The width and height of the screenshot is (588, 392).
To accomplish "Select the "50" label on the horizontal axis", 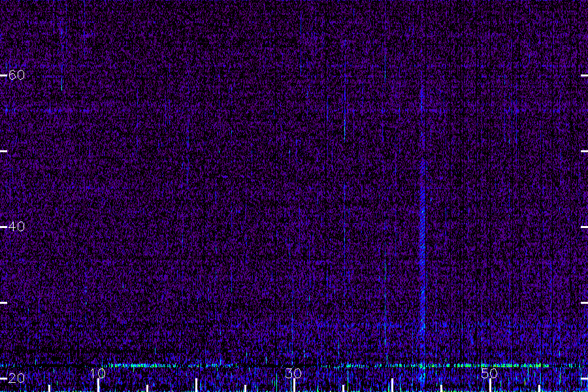I will (x=489, y=373).
